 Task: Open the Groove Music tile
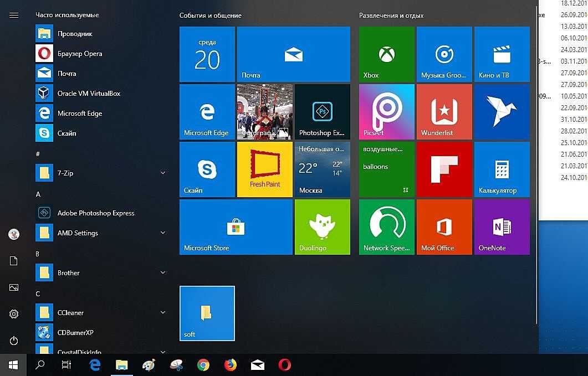click(444, 54)
